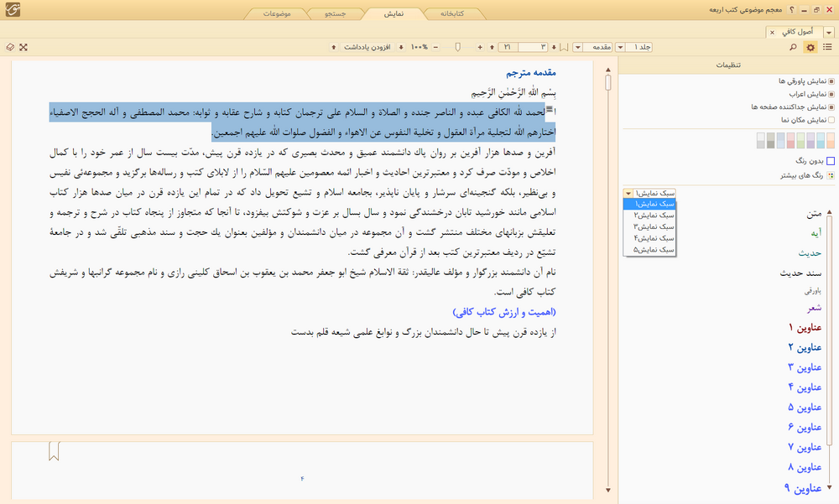Close the أصول كافي book tab

point(772,32)
